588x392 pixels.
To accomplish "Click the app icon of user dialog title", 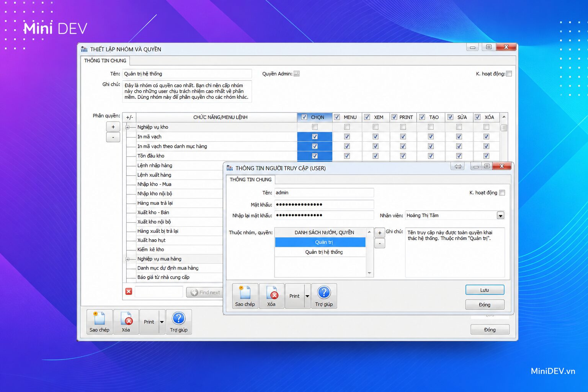I will click(x=230, y=168).
